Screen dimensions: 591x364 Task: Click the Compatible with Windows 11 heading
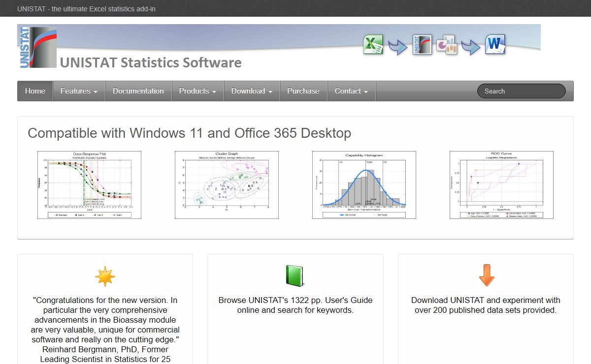190,133
